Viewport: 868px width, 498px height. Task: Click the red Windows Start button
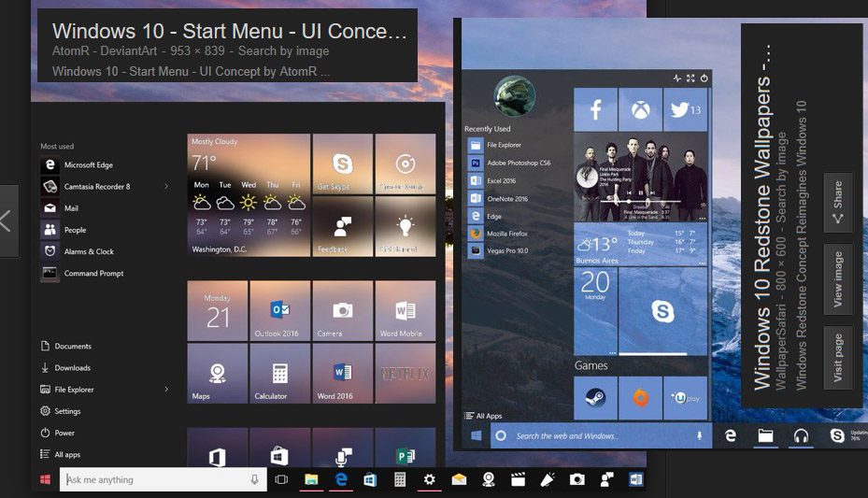46,479
